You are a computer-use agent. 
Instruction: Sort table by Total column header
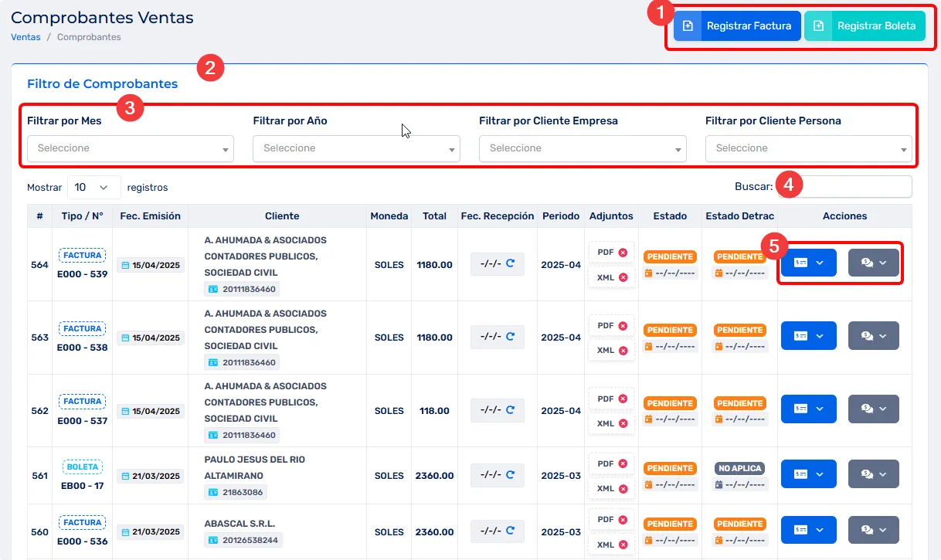point(434,216)
